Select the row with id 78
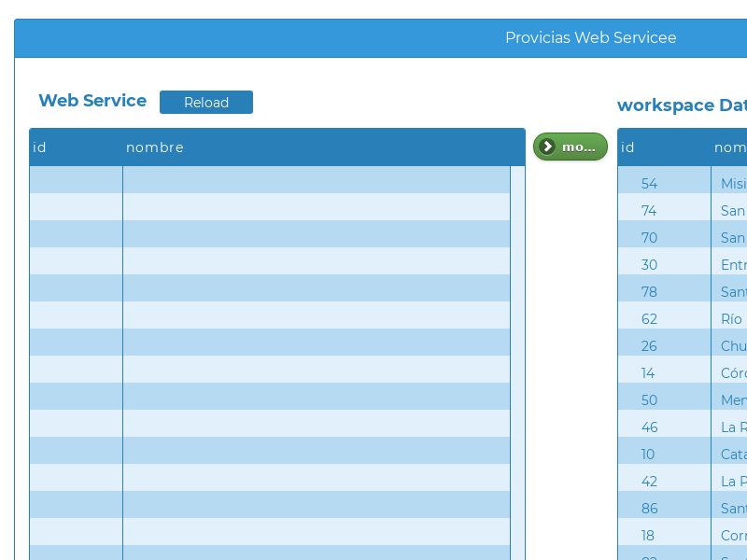This screenshot has height=560, width=747. click(x=682, y=292)
